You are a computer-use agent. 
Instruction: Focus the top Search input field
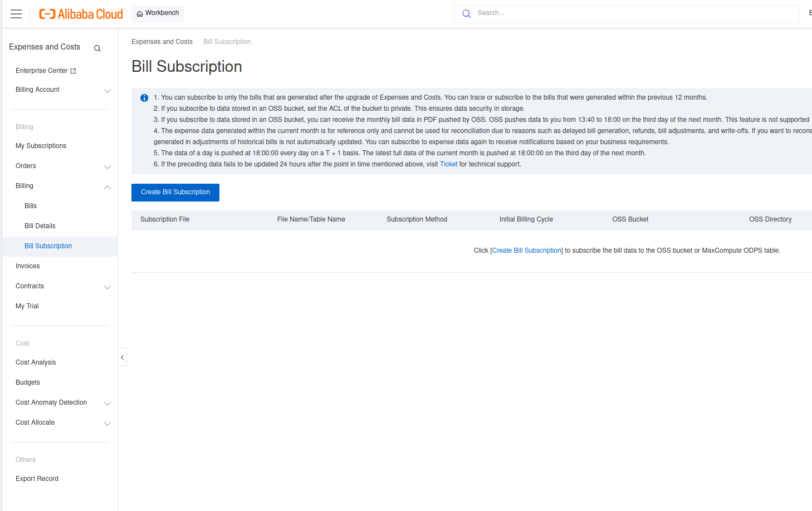point(627,13)
